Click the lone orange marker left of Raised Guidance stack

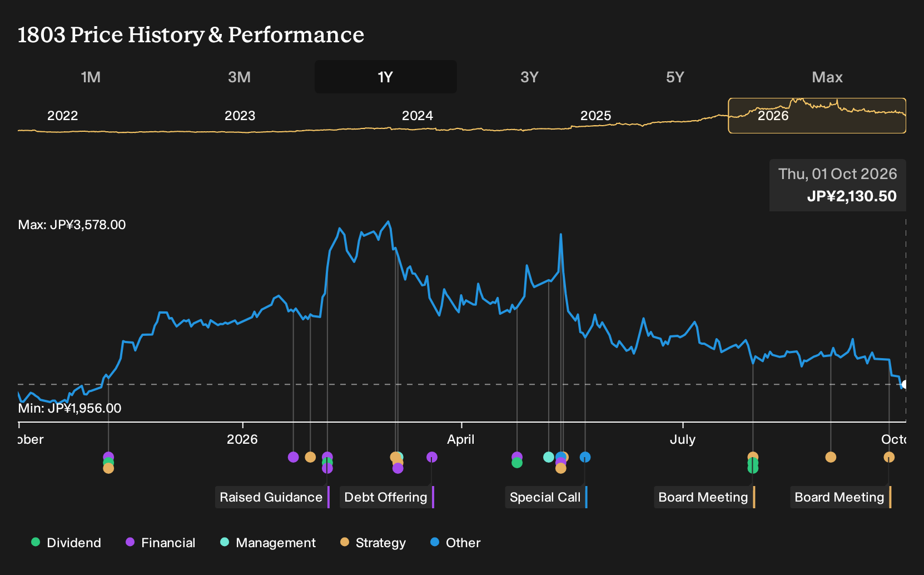pyautogui.click(x=310, y=457)
